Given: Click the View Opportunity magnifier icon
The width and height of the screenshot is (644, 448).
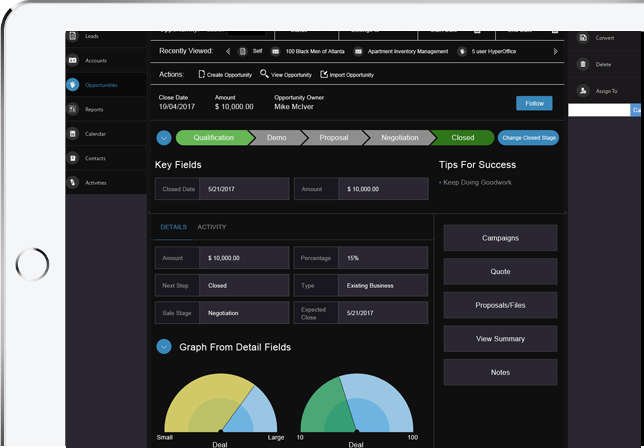Looking at the screenshot, I should tap(264, 74).
